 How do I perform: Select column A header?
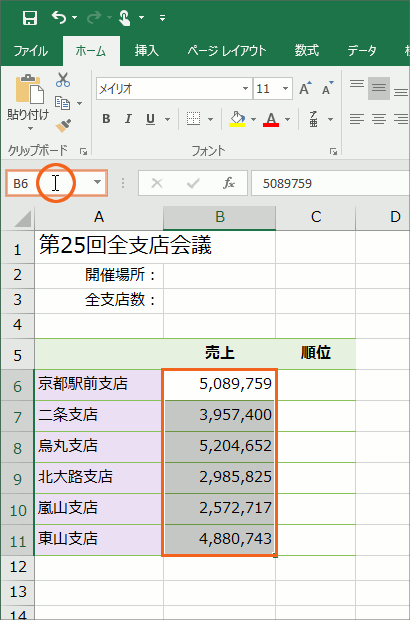click(x=99, y=217)
